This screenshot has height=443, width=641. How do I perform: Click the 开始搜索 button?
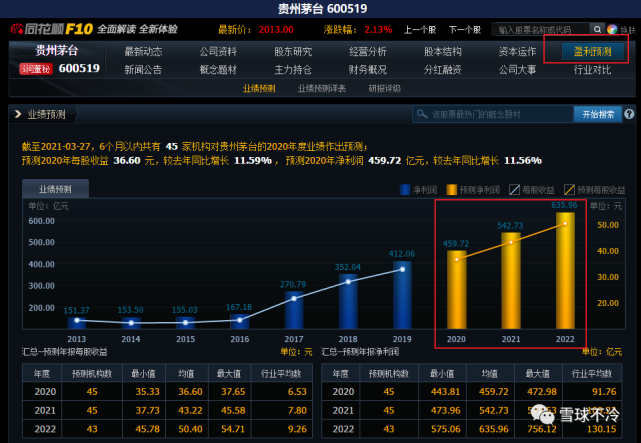598,114
